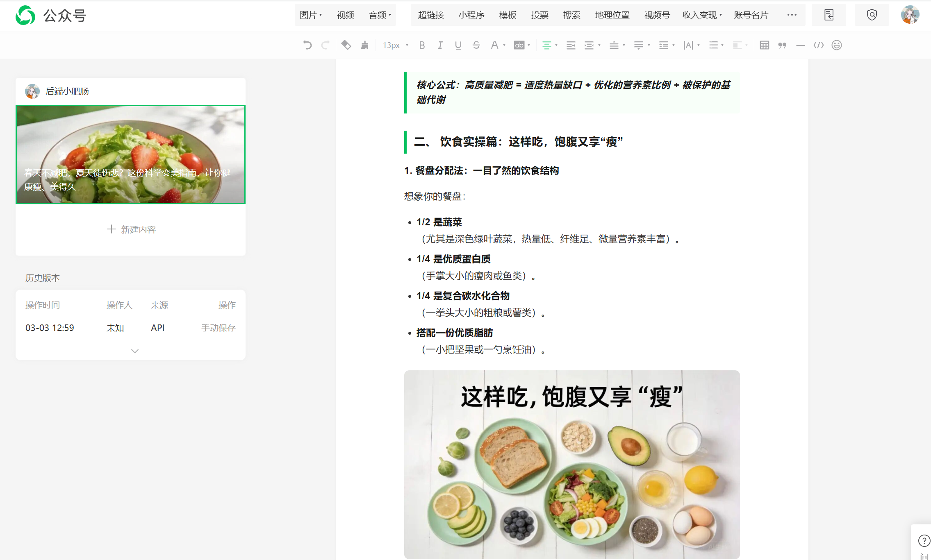Viewport: 931px width, 560px height.
Task: Select the salad article cover thumbnail
Action: [x=130, y=154]
